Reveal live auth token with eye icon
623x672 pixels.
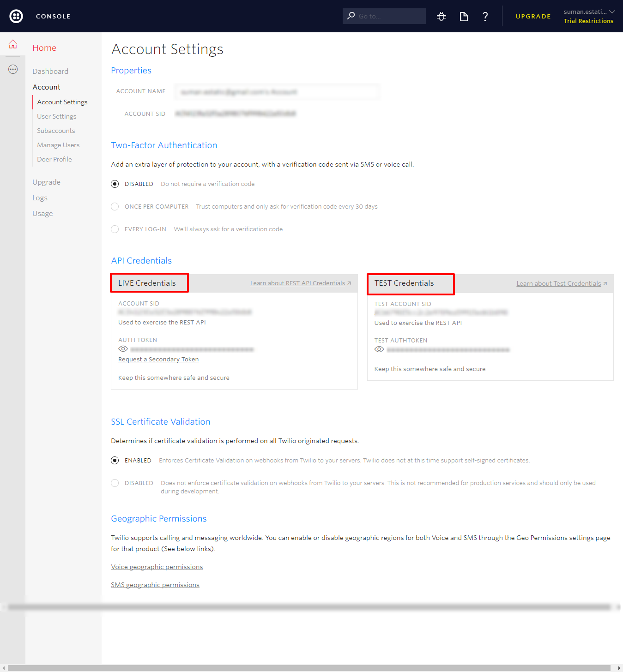point(123,349)
